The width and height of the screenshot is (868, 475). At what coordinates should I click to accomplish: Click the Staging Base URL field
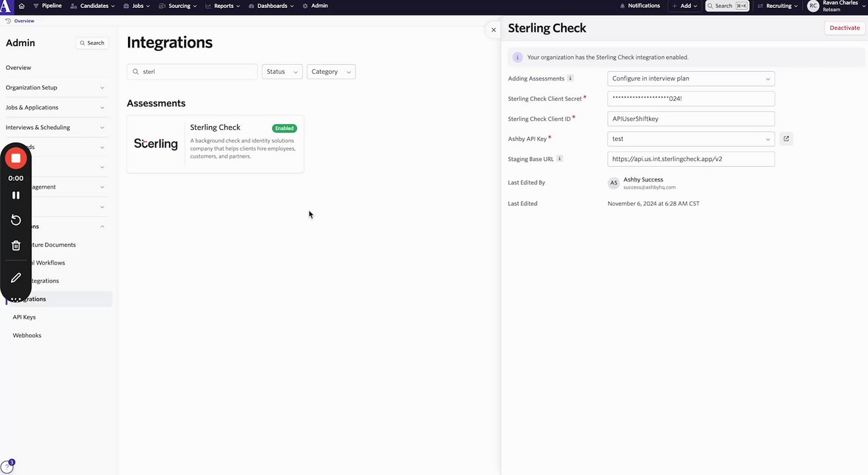691,159
